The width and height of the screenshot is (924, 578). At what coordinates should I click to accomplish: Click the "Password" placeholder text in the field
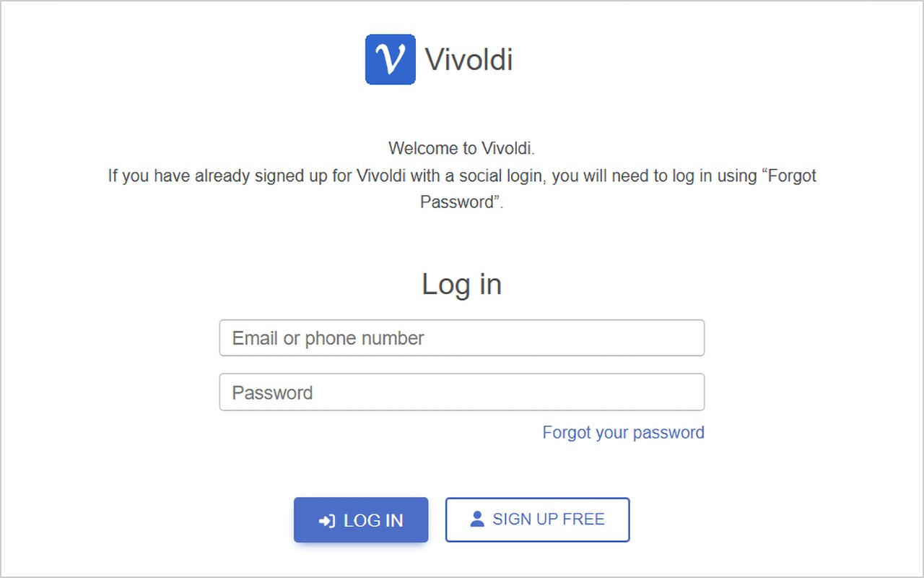272,393
